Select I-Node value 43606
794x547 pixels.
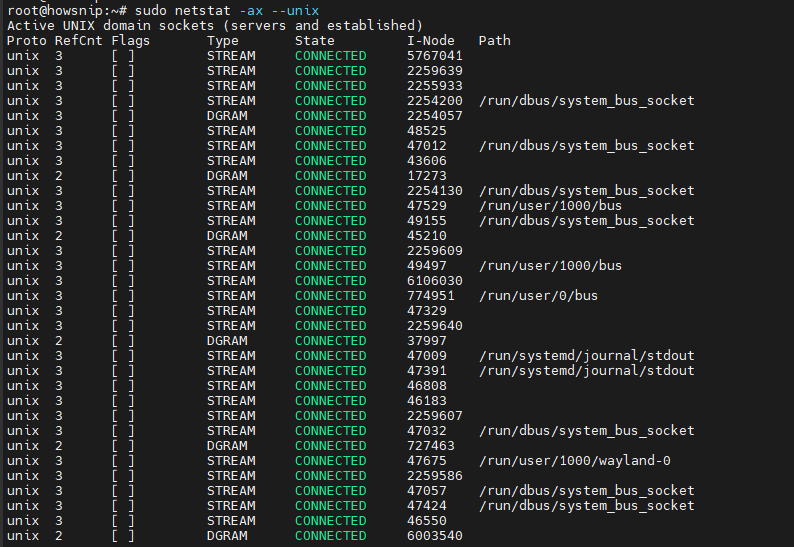[x=426, y=161]
